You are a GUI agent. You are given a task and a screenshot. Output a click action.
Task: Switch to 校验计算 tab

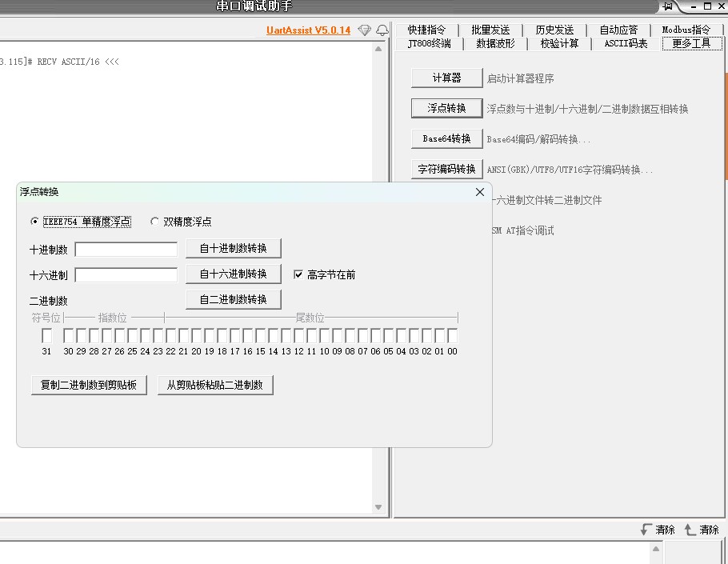tap(559, 44)
